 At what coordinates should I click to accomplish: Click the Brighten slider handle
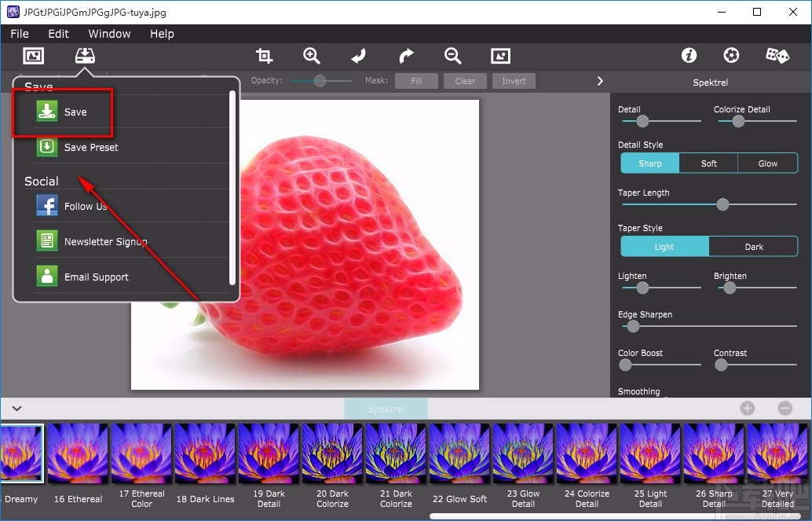coord(730,288)
